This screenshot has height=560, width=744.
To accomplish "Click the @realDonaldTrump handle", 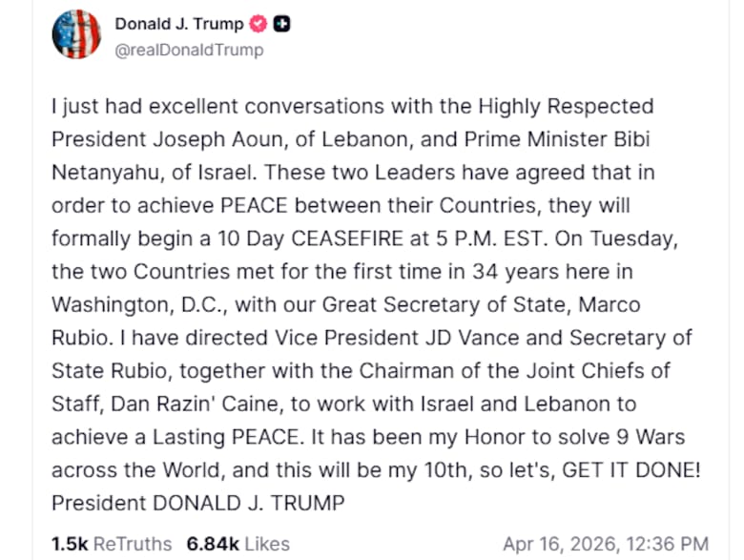I will point(189,50).
